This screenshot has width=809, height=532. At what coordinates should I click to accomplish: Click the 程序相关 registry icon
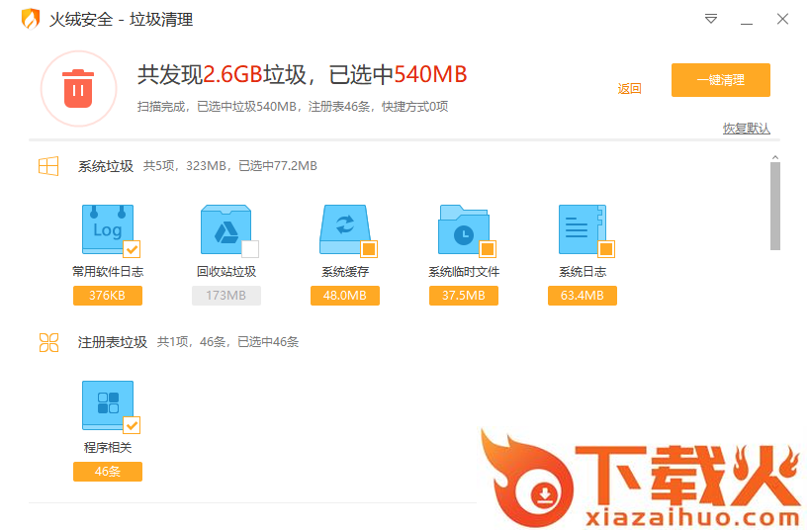106,405
